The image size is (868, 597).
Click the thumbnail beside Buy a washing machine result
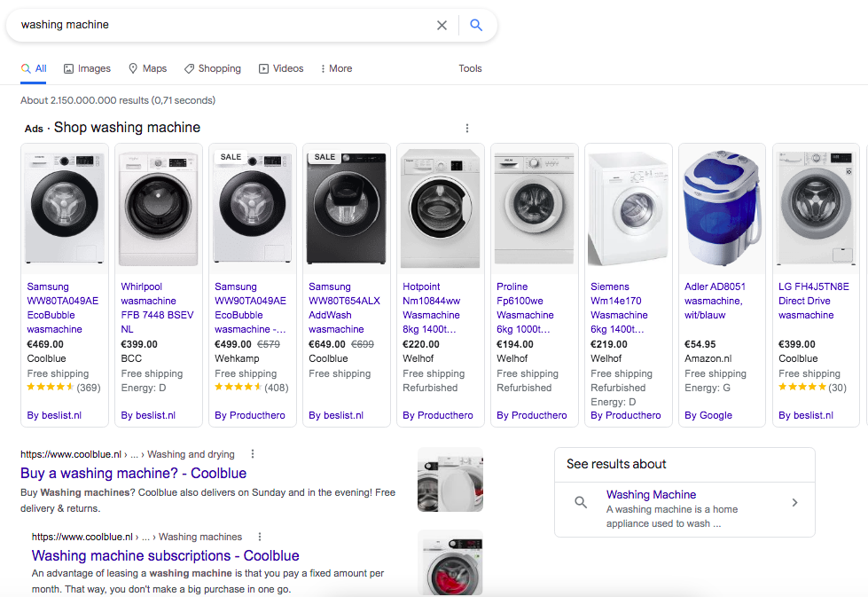pyautogui.click(x=450, y=480)
